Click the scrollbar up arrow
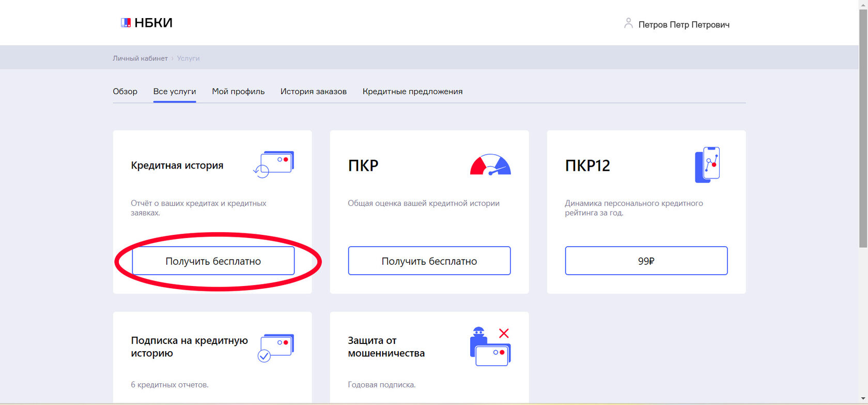 click(863, 4)
